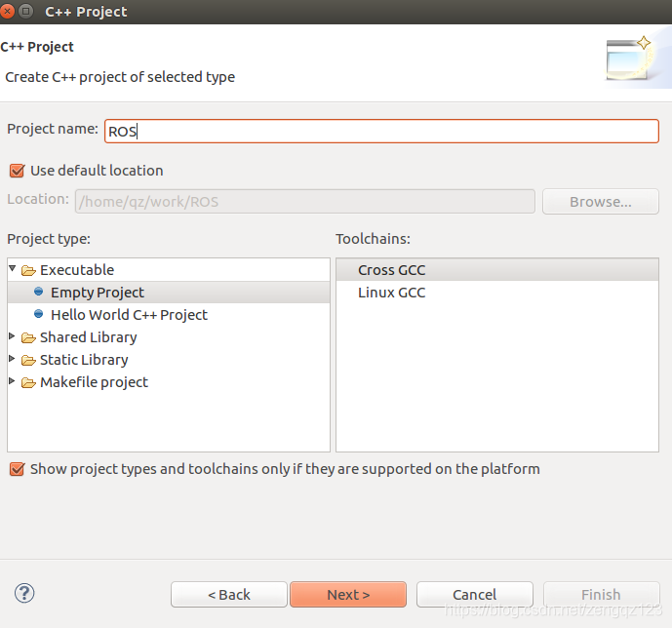Select Static Library project type

coord(169,360)
